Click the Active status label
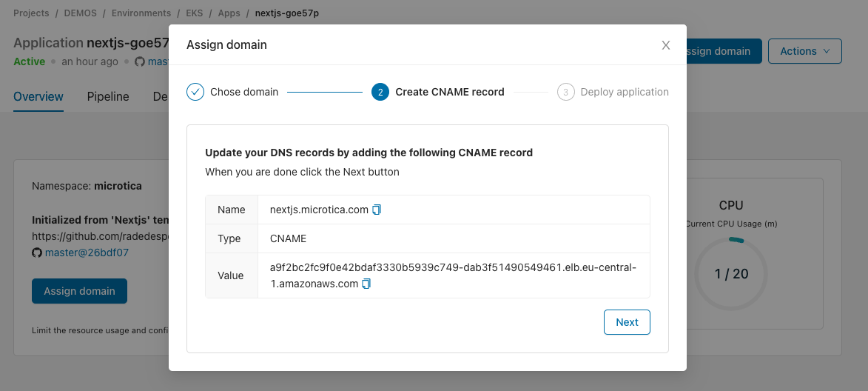 [x=30, y=61]
